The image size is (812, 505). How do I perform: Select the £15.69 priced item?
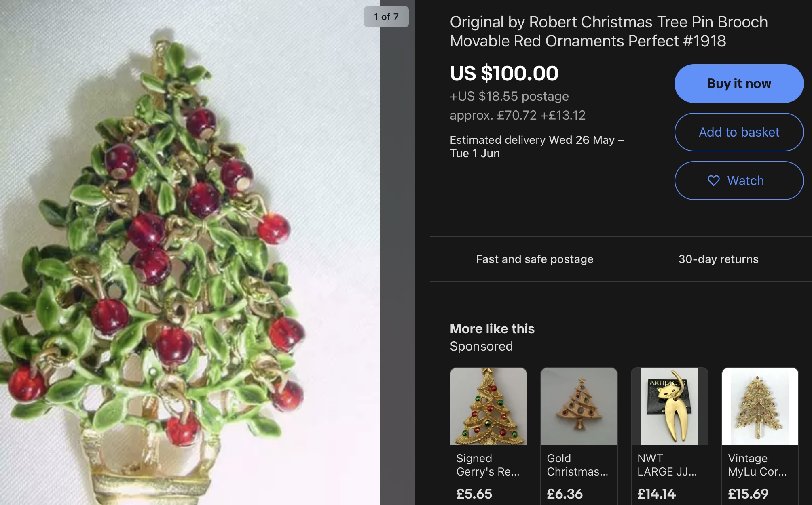748,494
